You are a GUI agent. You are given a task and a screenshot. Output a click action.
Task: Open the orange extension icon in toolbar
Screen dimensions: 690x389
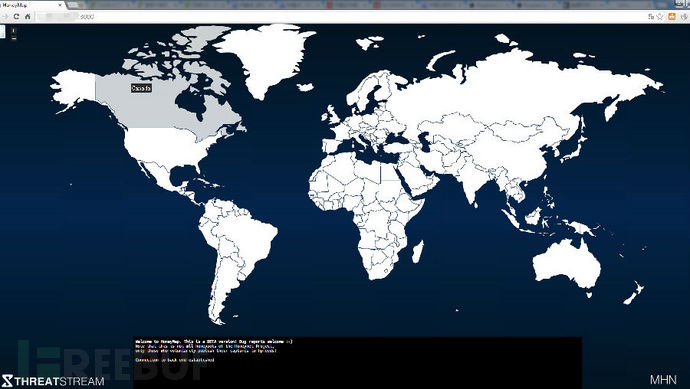[672, 16]
